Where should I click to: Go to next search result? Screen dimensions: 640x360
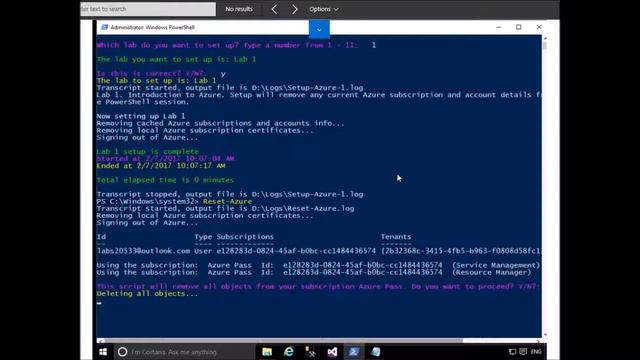tap(294, 9)
